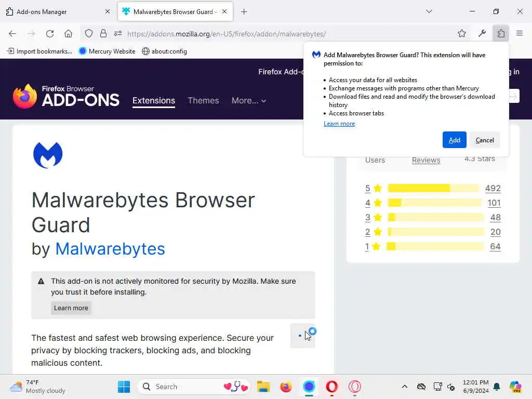Open 101 four-star reviews count
This screenshot has height=399, width=532.
click(x=494, y=203)
